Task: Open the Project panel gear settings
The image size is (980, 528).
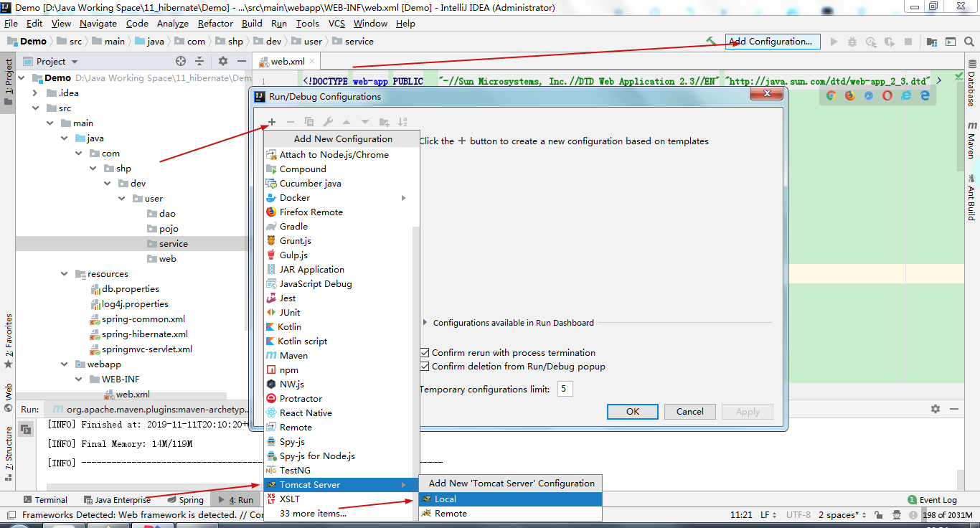Action: point(223,62)
